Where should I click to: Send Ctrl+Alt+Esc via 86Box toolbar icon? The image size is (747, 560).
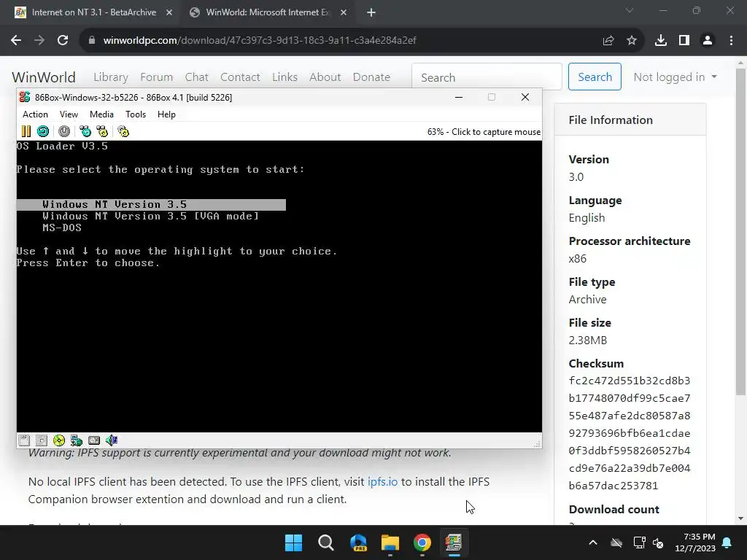[102, 131]
